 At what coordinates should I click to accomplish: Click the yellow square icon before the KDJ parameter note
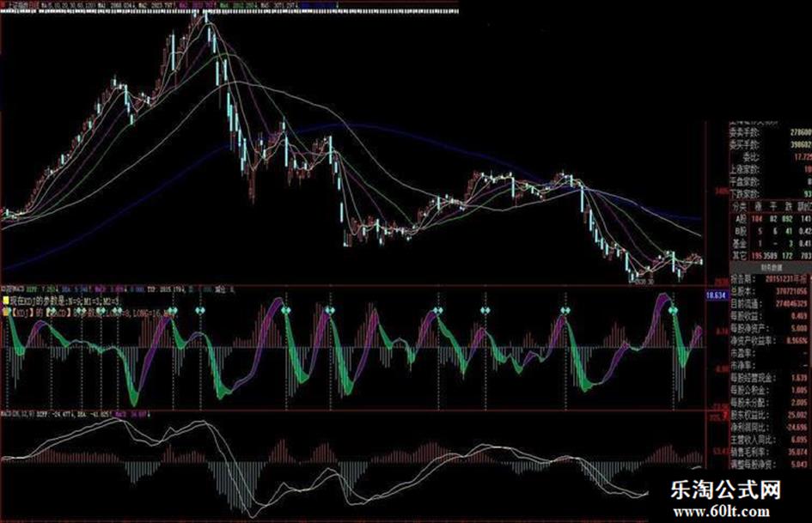tap(5, 301)
